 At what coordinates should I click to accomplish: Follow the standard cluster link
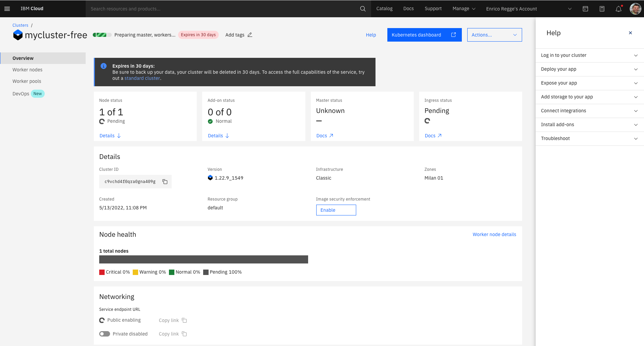coord(142,78)
